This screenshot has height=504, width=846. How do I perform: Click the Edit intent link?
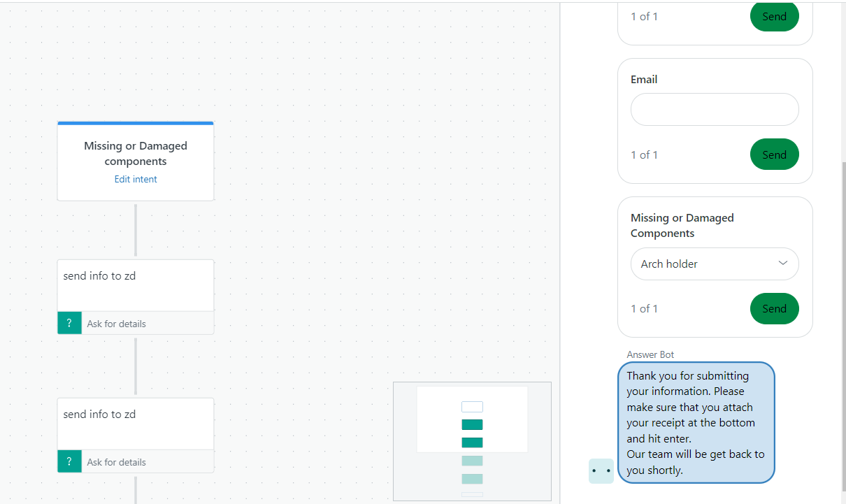[x=136, y=179]
